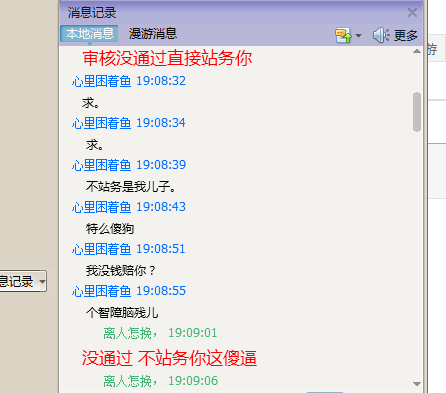The image size is (446, 393).
Task: Click message 个智障脑残儿
Action: [122, 313]
